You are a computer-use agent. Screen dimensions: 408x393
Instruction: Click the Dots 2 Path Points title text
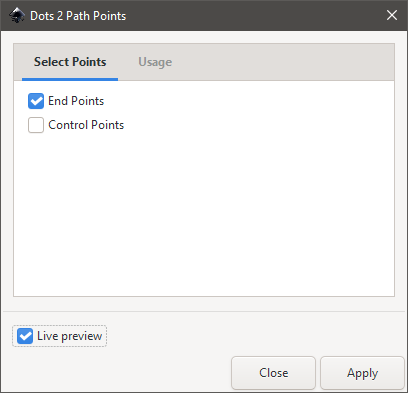click(x=78, y=16)
